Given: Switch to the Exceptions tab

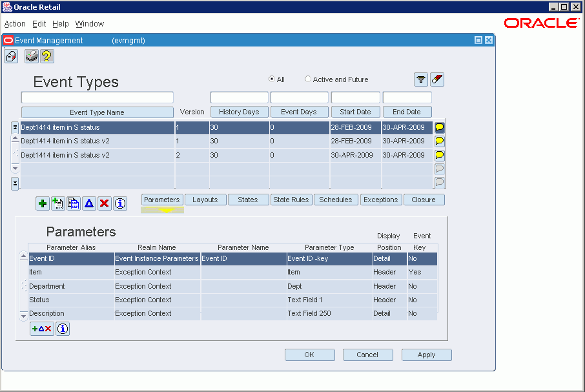Looking at the screenshot, I should 381,200.
